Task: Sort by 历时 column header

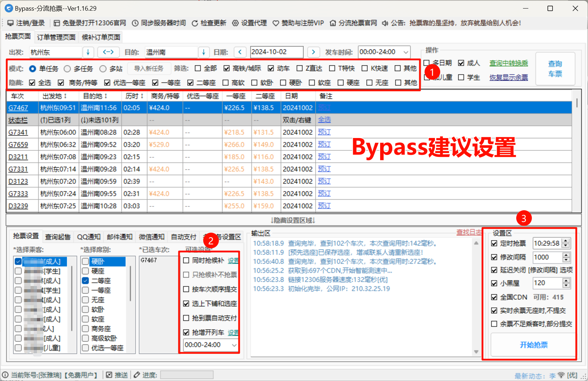Action: pyautogui.click(x=134, y=96)
